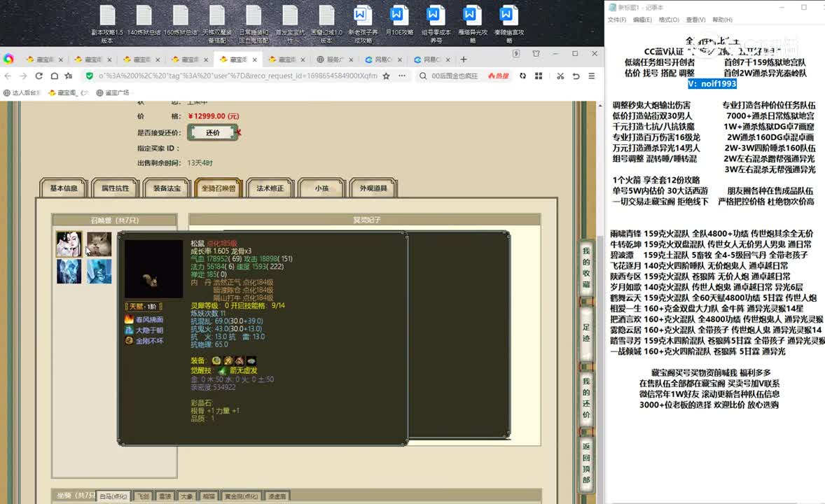Switch to the 坐骑召唤兽 tab
The width and height of the screenshot is (825, 504).
(x=219, y=188)
